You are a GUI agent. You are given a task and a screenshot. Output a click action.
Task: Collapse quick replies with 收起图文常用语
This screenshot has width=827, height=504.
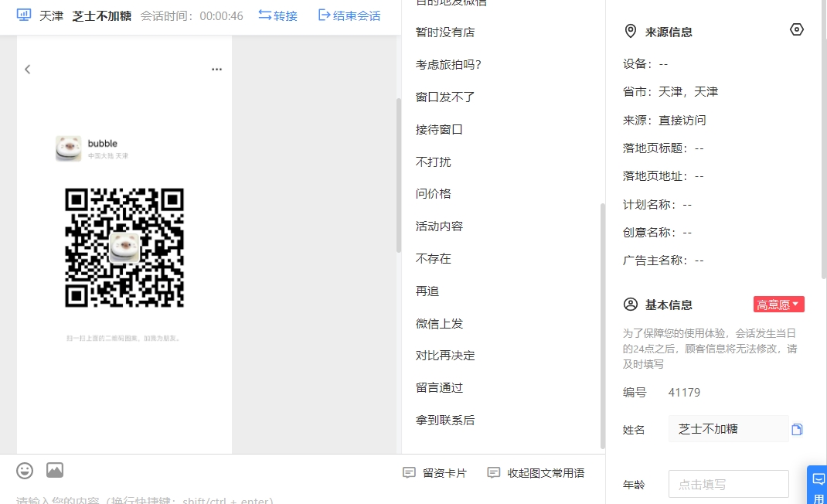[536, 473]
